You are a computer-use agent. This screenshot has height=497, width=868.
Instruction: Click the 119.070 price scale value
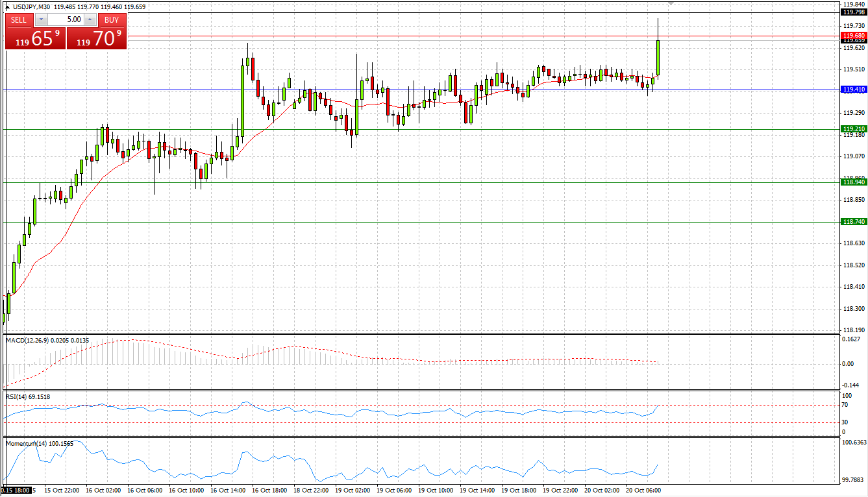click(x=854, y=156)
